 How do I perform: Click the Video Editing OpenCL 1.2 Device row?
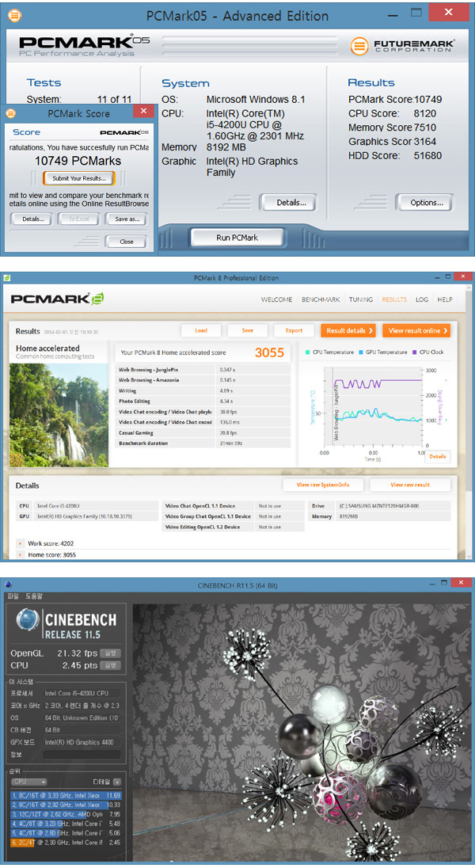pyautogui.click(x=234, y=527)
